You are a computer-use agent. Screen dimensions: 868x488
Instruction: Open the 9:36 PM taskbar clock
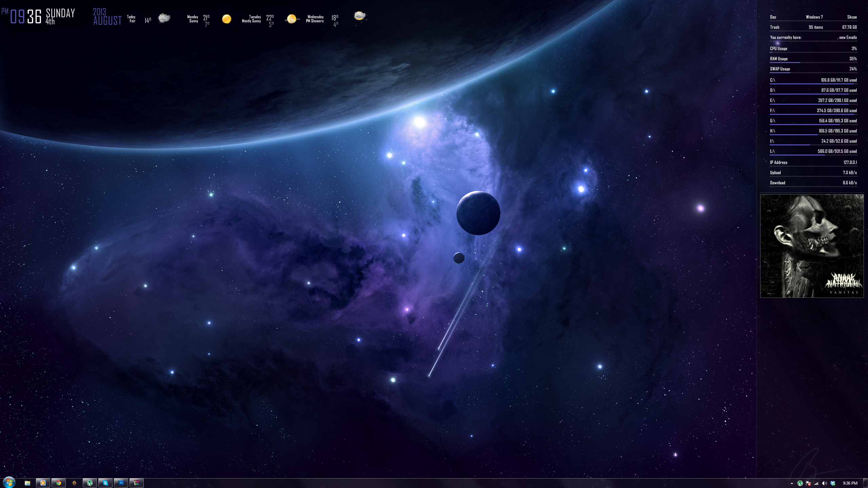click(x=850, y=483)
